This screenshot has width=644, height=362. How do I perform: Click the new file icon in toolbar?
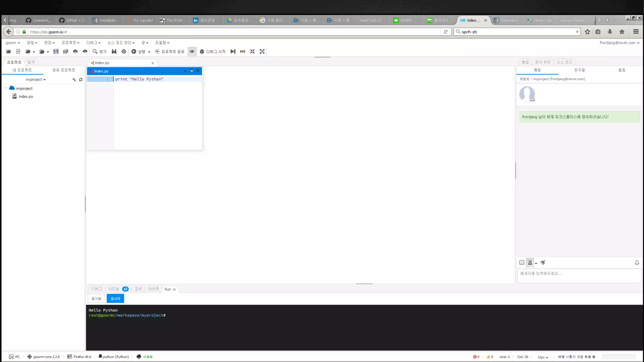pyautogui.click(x=18, y=52)
